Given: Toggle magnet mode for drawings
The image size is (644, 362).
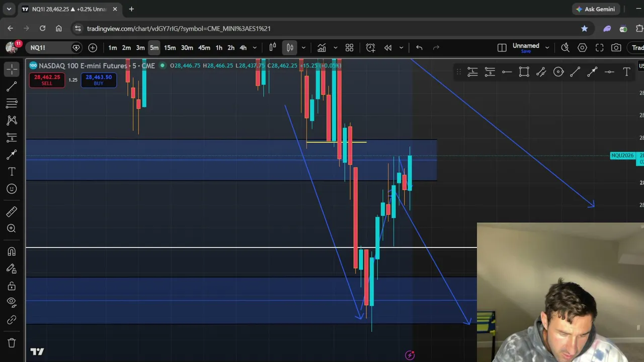Looking at the screenshot, I should click(12, 251).
